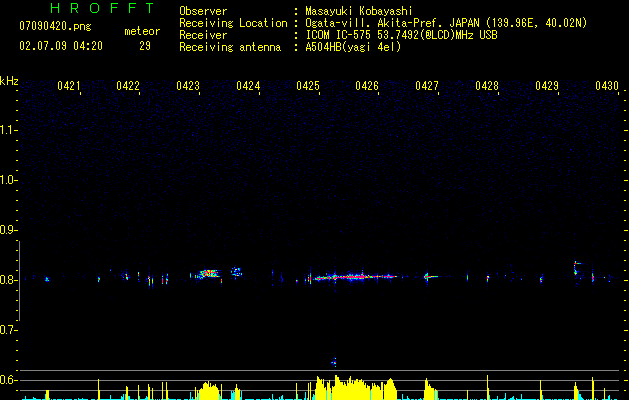This screenshot has height=400, width=629.
Task: Click the ICOM IC-575 receiver details
Action: click(x=401, y=35)
